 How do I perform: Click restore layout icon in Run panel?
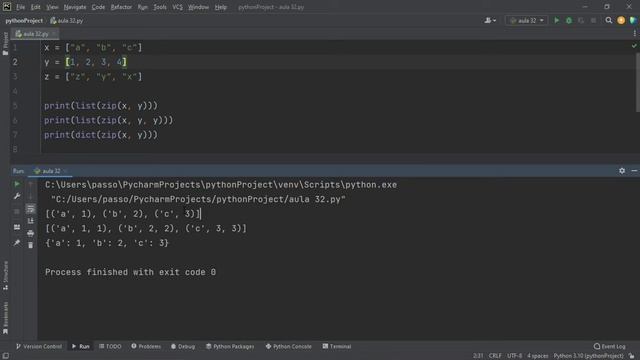17,227
